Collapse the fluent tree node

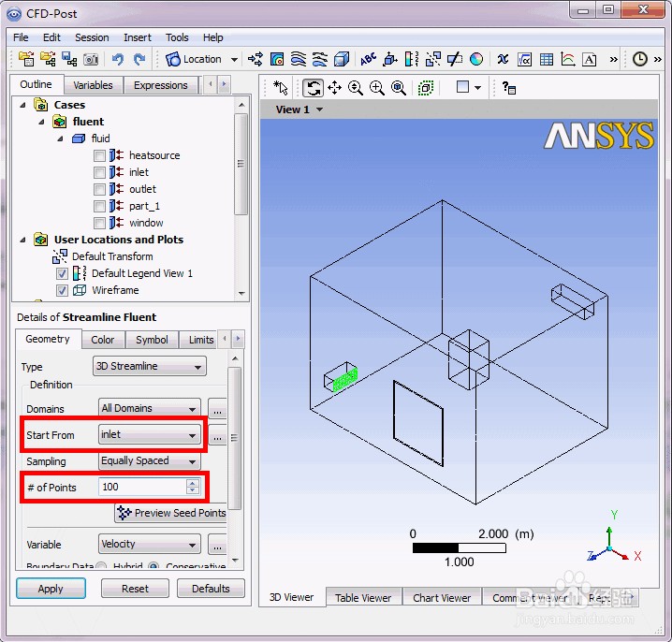pos(41,123)
